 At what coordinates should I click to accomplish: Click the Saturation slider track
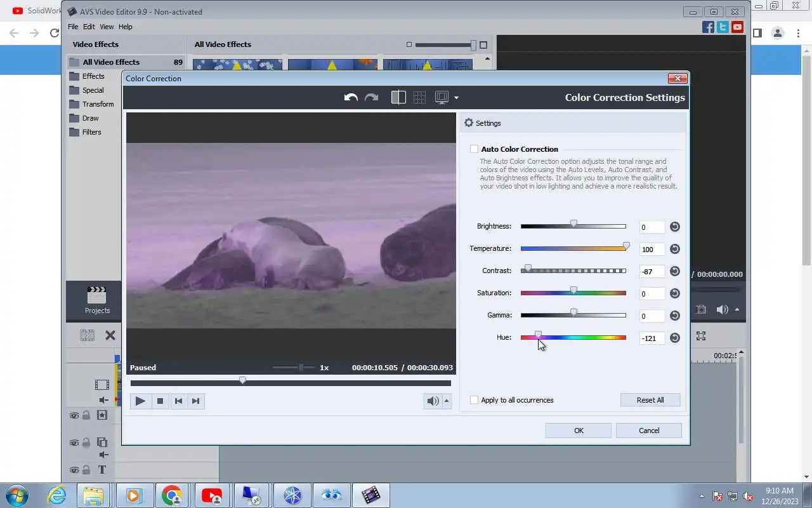(573, 293)
